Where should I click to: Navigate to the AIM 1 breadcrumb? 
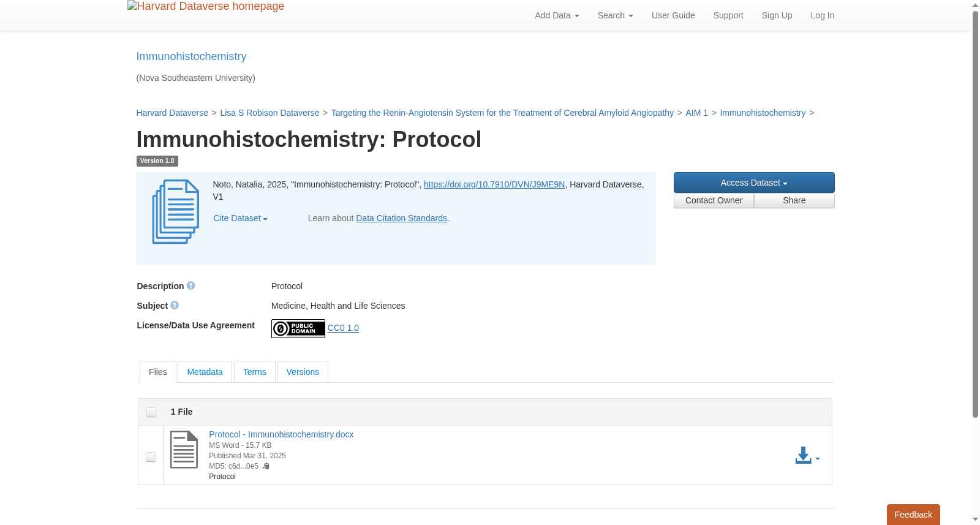(x=696, y=113)
